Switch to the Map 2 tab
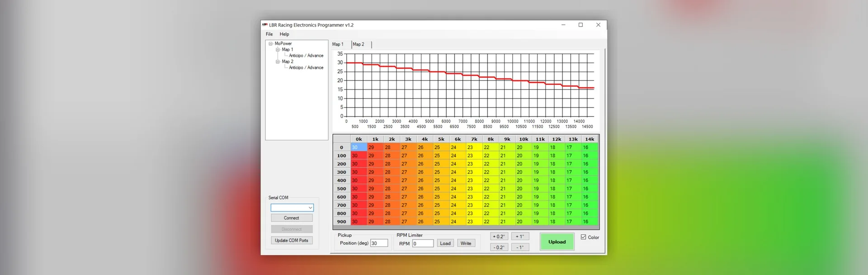 (x=359, y=44)
